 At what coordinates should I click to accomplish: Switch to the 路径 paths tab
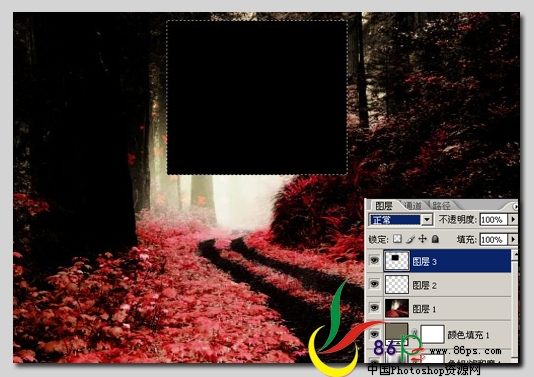click(441, 206)
